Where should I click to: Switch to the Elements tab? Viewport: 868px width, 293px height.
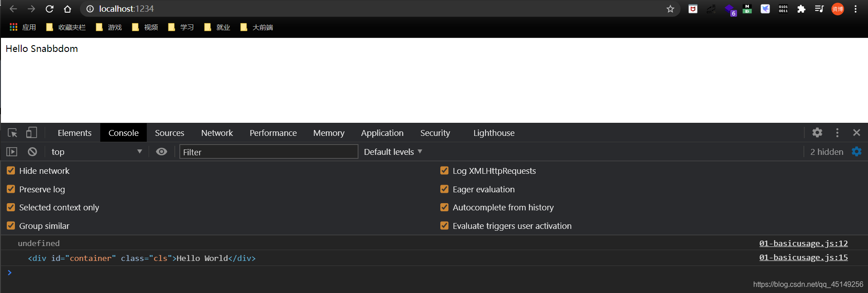[x=75, y=133]
